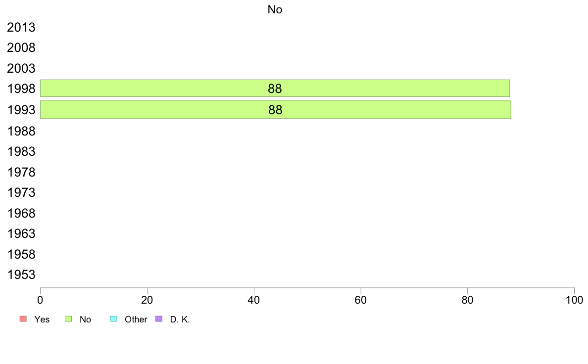Click the red Yes legend swatch
This screenshot has height=364, width=588.
coord(23,319)
